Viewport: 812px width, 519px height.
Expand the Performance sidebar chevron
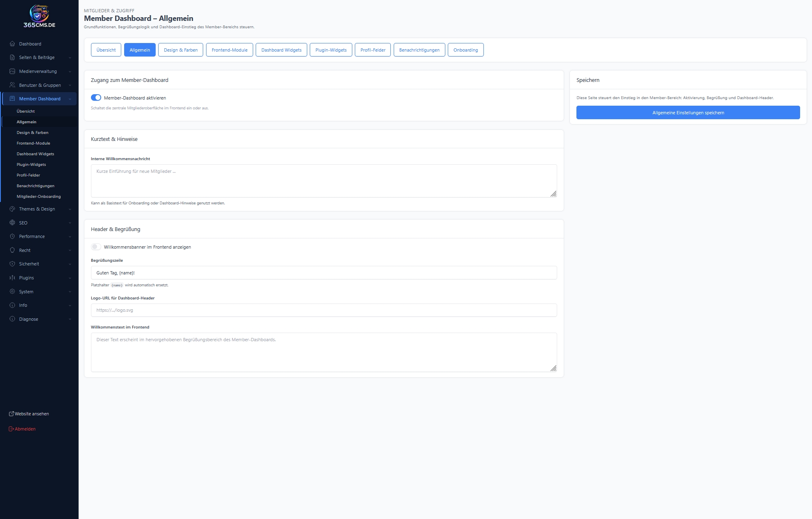(x=70, y=237)
